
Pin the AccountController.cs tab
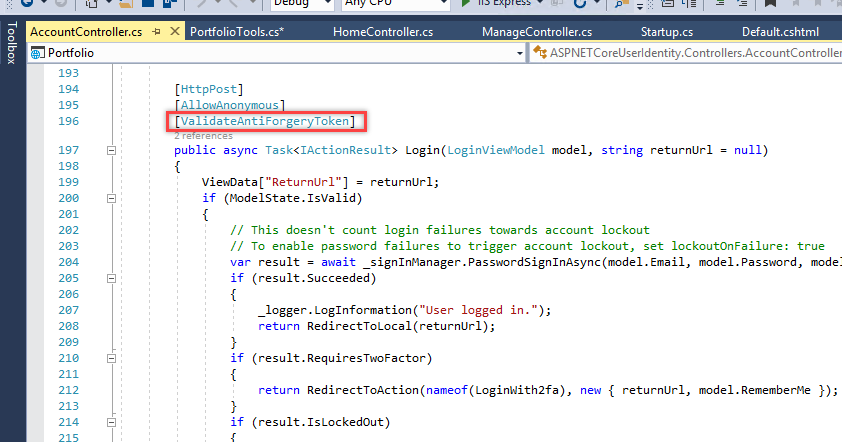[156, 32]
